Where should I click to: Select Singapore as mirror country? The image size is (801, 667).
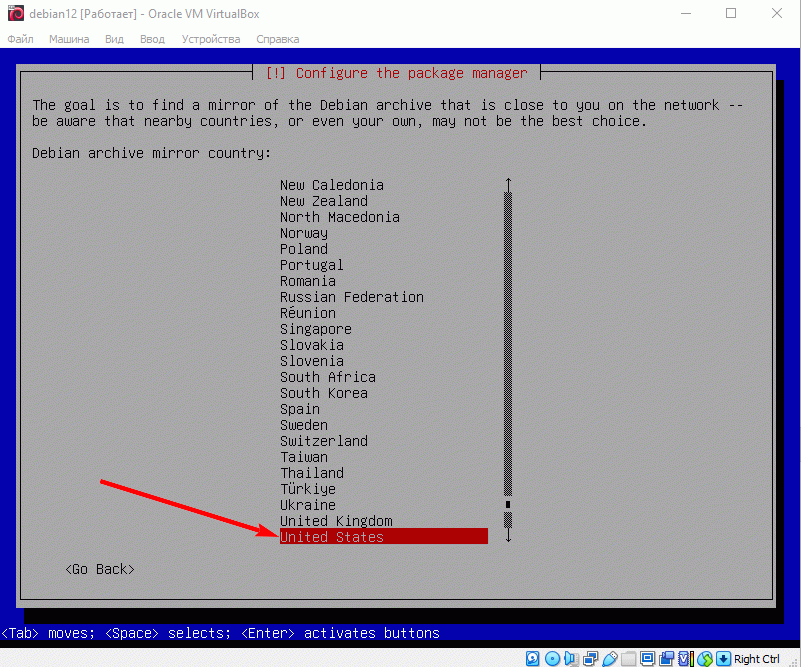click(316, 329)
